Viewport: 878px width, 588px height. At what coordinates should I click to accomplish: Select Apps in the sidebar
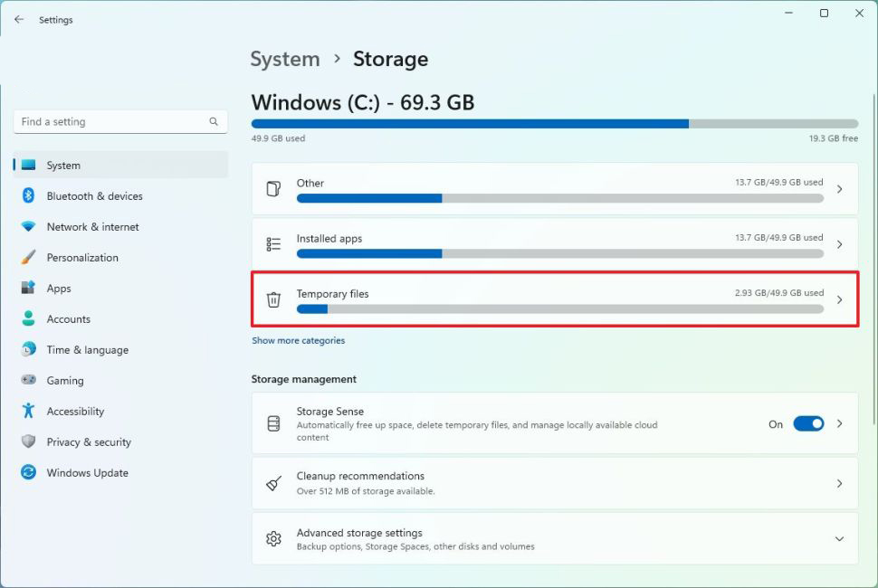[x=59, y=289]
